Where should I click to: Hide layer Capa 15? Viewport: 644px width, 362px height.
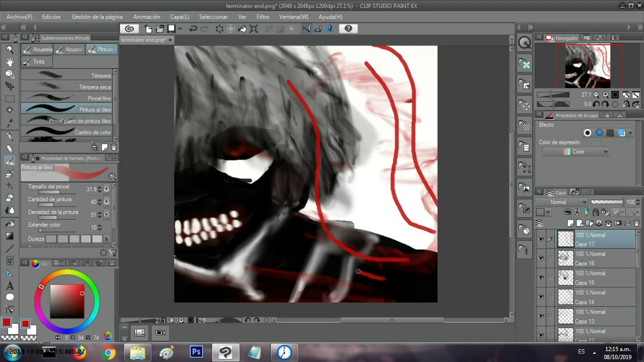(x=541, y=278)
